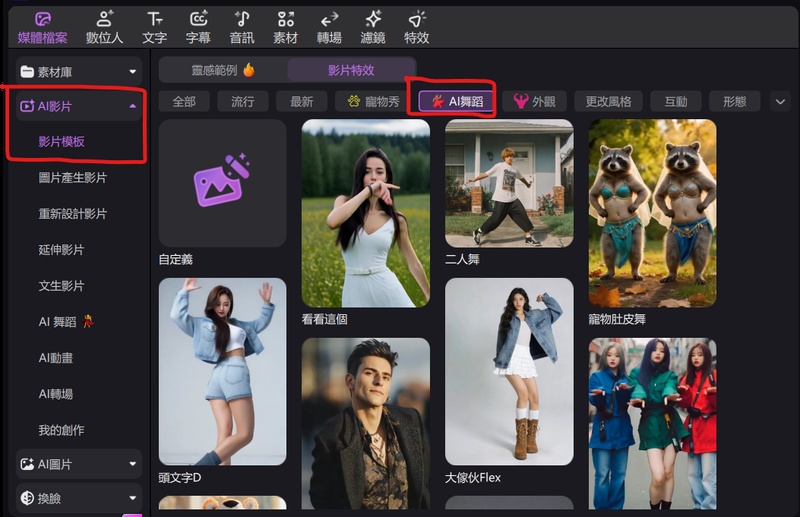Viewport: 800px width, 517px height.
Task: Open 文生影片 in sidebar
Action: point(62,286)
